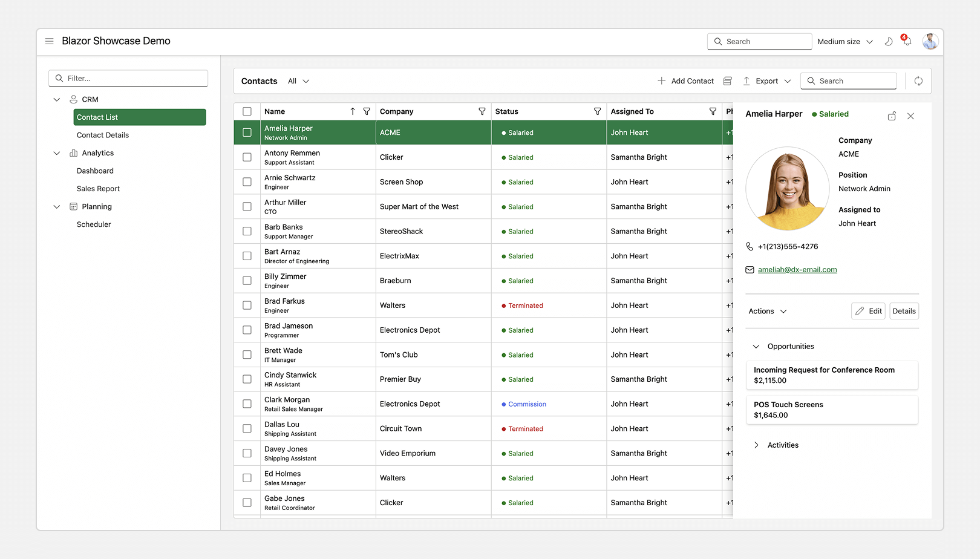Select all rows via the header checkbox

247,111
